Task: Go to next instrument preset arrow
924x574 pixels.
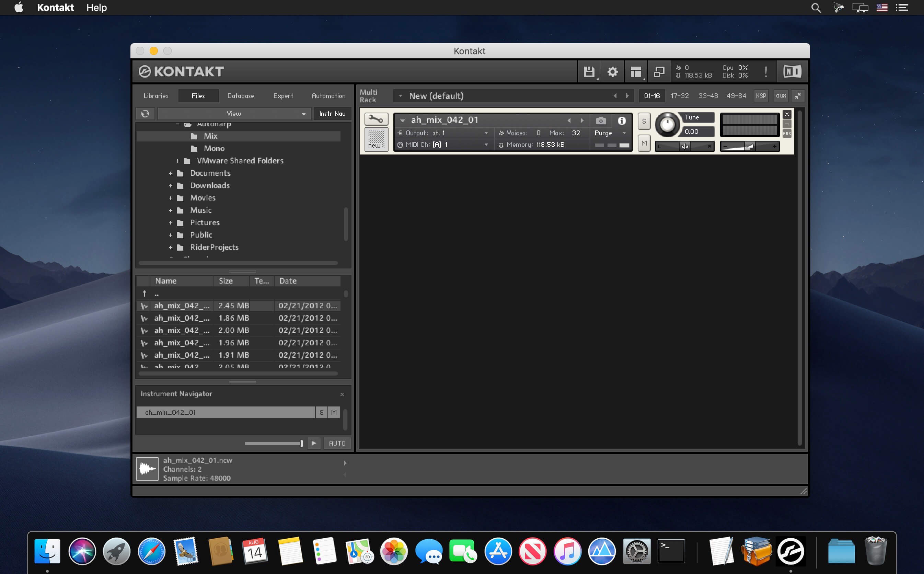Action: pos(582,121)
